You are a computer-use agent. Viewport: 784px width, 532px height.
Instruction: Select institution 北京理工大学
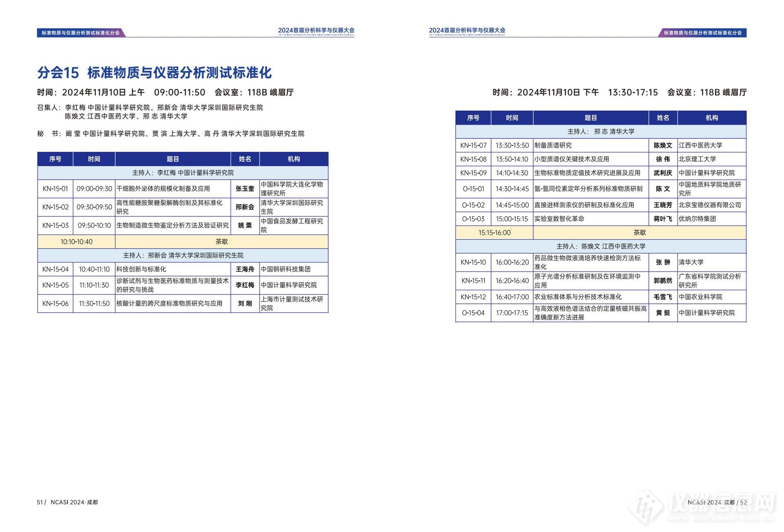click(697, 159)
